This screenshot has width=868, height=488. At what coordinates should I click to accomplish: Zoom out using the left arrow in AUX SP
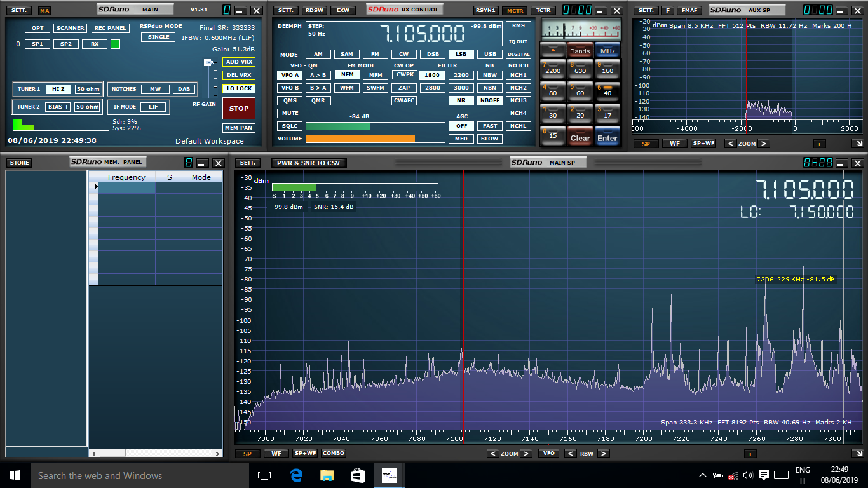coord(730,144)
